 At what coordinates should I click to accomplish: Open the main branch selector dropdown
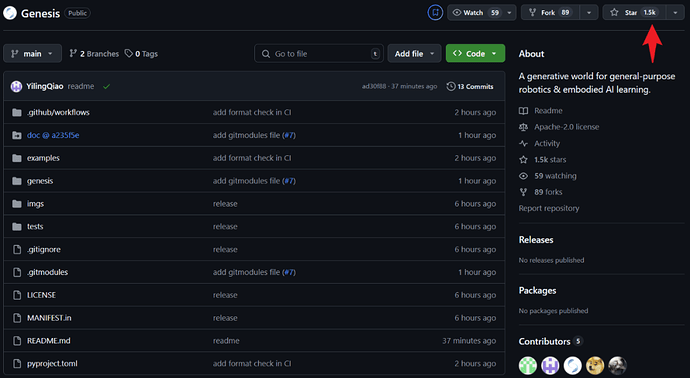pos(33,54)
